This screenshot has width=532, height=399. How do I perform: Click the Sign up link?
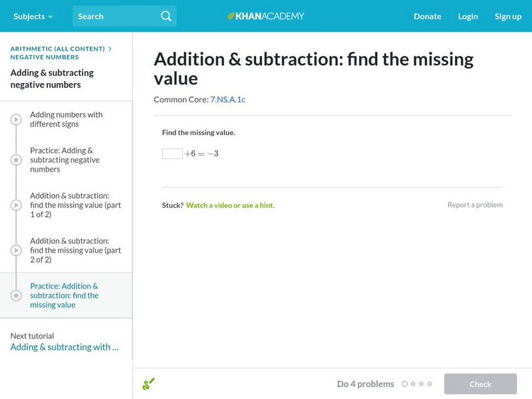(x=507, y=16)
